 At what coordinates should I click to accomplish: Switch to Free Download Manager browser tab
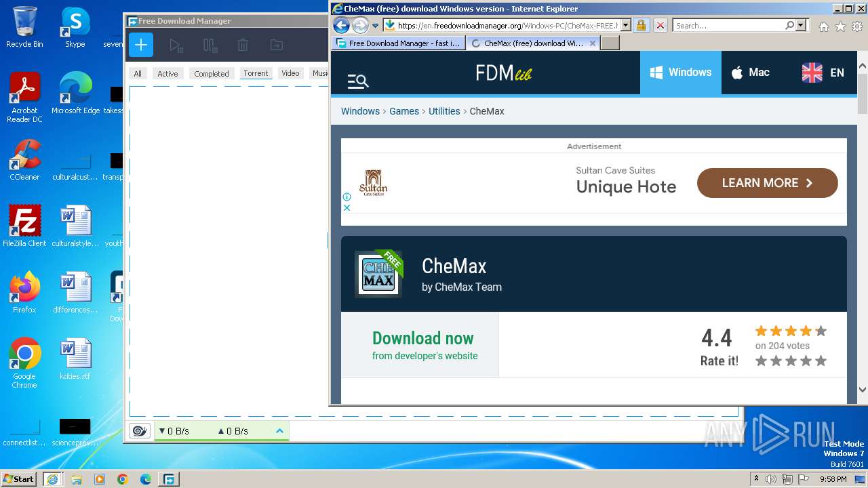point(398,43)
